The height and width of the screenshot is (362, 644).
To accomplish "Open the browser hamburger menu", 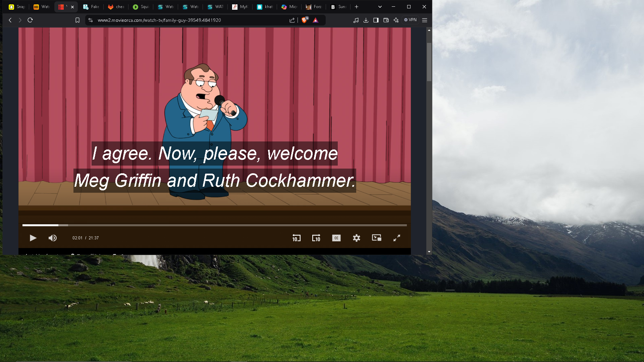I will click(425, 20).
